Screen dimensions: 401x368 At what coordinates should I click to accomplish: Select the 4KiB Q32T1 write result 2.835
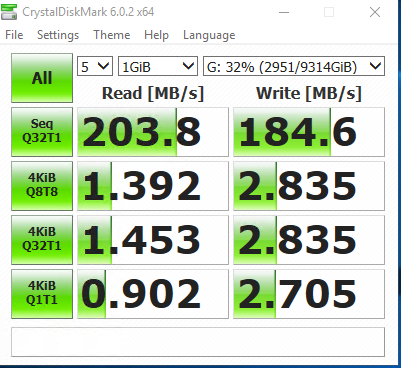(x=309, y=240)
